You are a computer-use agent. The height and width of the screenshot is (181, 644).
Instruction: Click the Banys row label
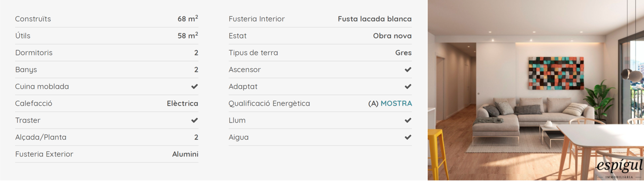(26, 70)
